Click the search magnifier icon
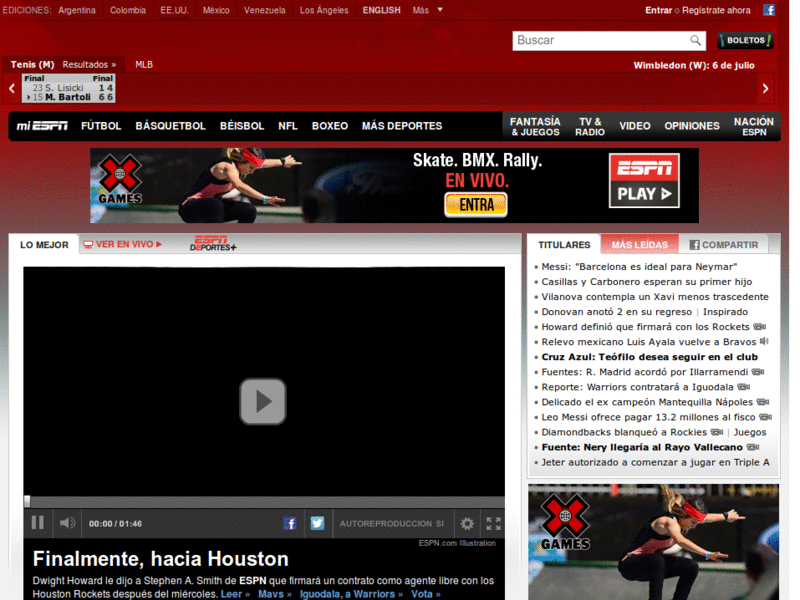Image resolution: width=800 pixels, height=600 pixels. pyautogui.click(x=695, y=40)
